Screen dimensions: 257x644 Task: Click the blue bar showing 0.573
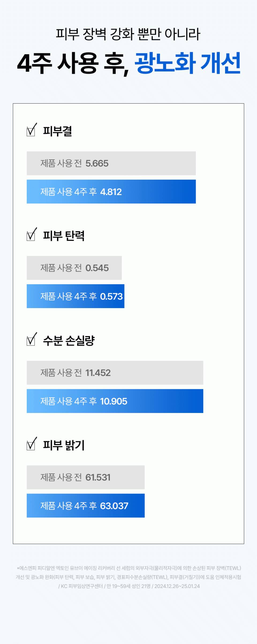pyautogui.click(x=75, y=296)
